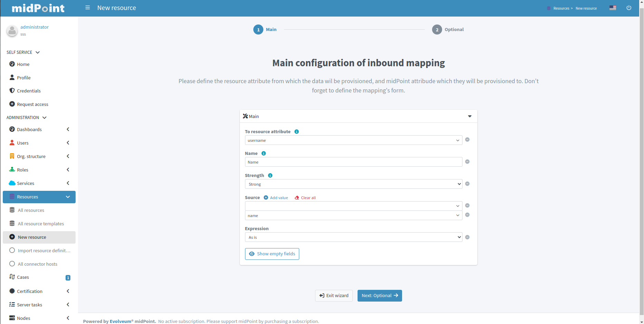Click the Next: Optional button

380,296
